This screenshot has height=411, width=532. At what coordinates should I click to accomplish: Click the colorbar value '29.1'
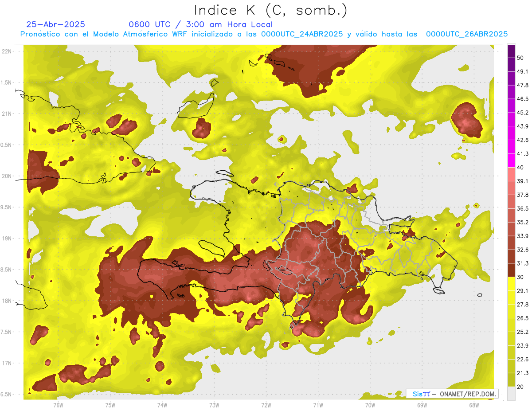click(523, 290)
